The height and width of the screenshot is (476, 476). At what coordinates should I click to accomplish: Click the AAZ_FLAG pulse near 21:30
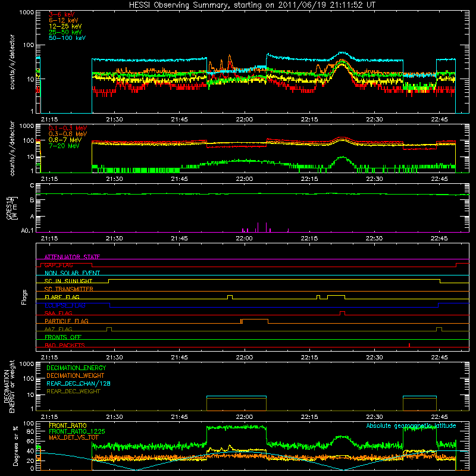[x=109, y=329]
